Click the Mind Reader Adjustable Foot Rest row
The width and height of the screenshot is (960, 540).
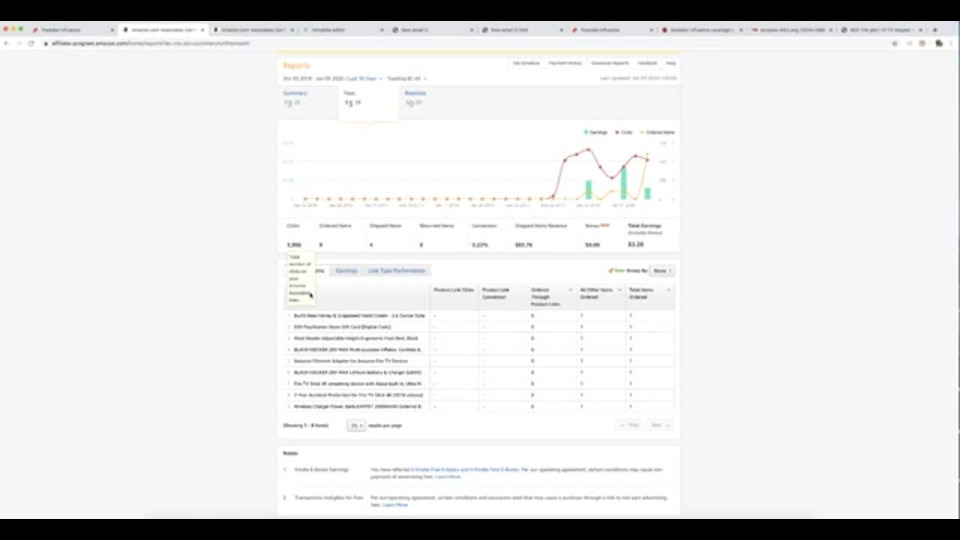pos(479,339)
